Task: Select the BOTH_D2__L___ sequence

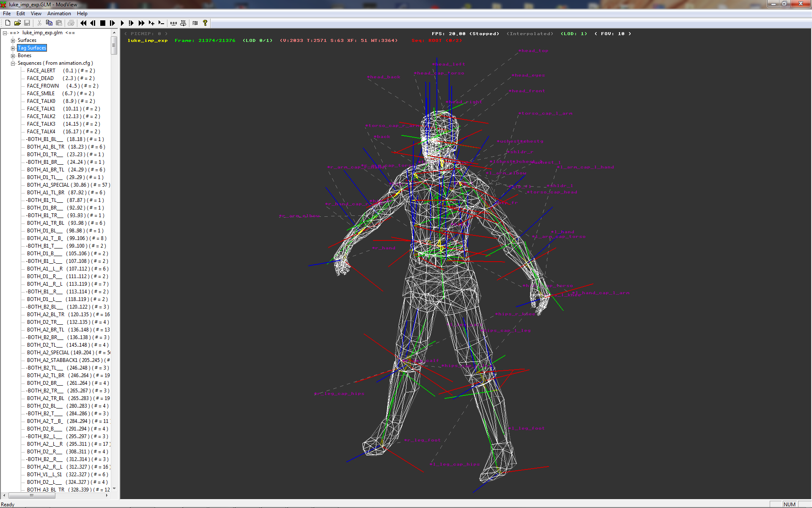Action: coord(68,482)
